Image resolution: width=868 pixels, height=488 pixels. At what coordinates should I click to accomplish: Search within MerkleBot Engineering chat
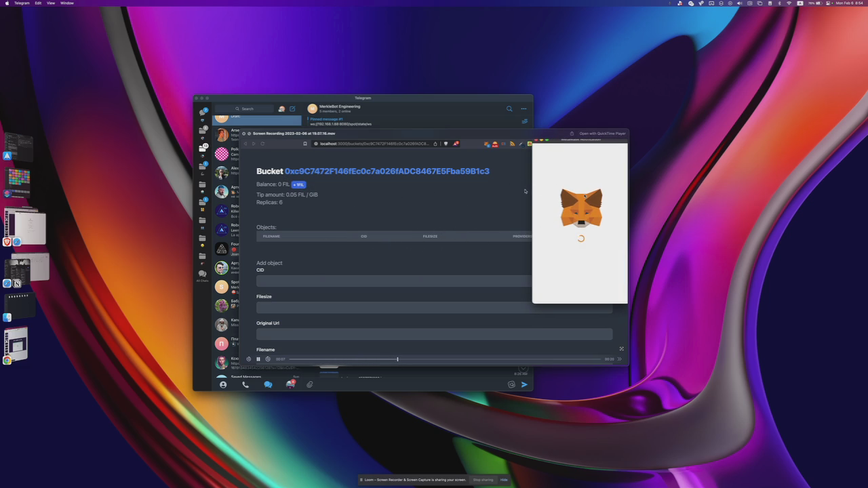(x=509, y=108)
